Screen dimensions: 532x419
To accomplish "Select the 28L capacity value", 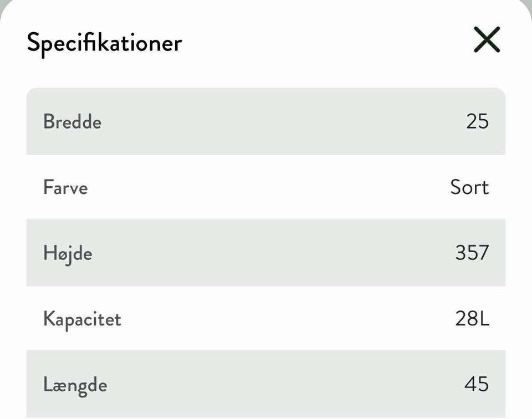I will point(472,319).
